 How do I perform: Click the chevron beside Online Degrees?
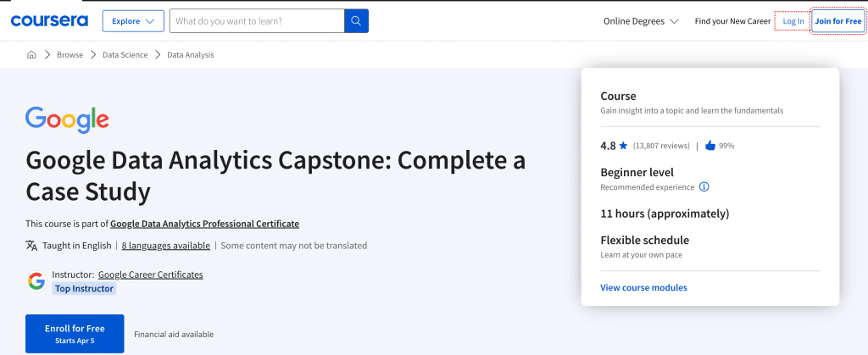(674, 21)
